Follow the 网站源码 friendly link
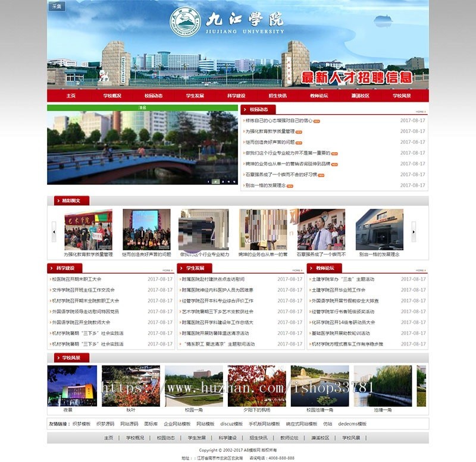476x462 pixels. [129, 424]
